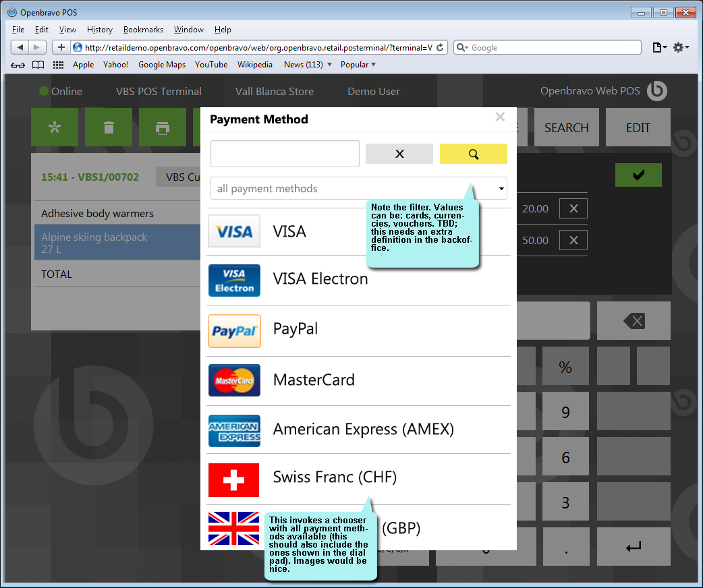Click the trash delete receipt icon
This screenshot has width=703, height=588.
click(x=109, y=127)
